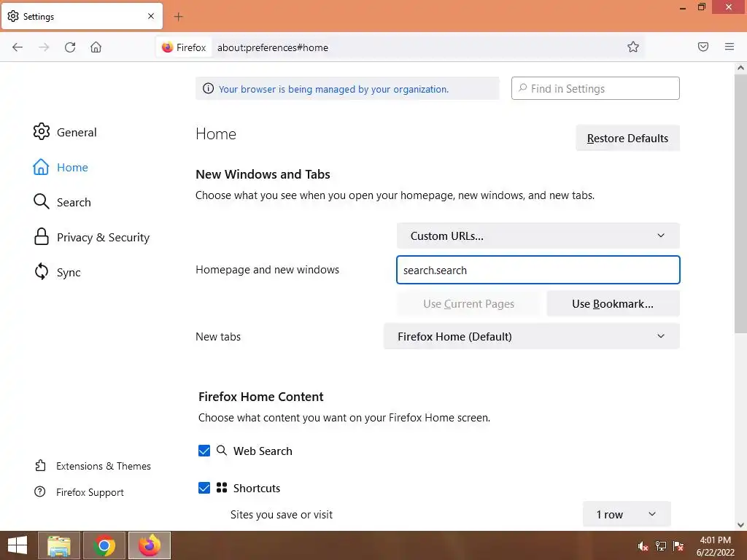Click Use Bookmark… button
Viewport: 747px width, 560px height.
(613, 304)
